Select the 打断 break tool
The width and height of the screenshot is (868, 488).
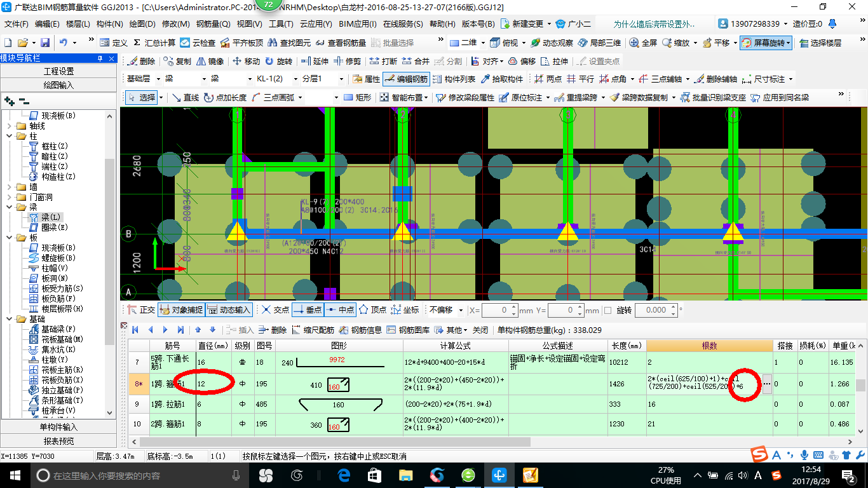tap(384, 61)
